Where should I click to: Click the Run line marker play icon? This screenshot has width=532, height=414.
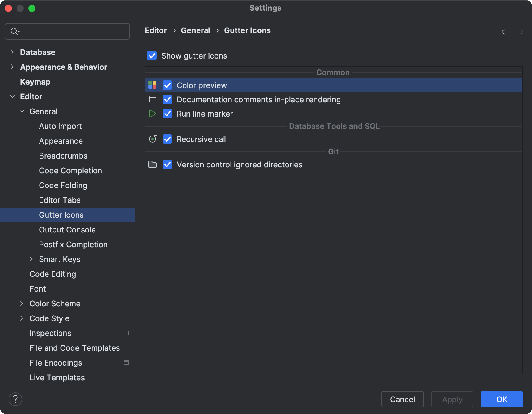coord(152,114)
